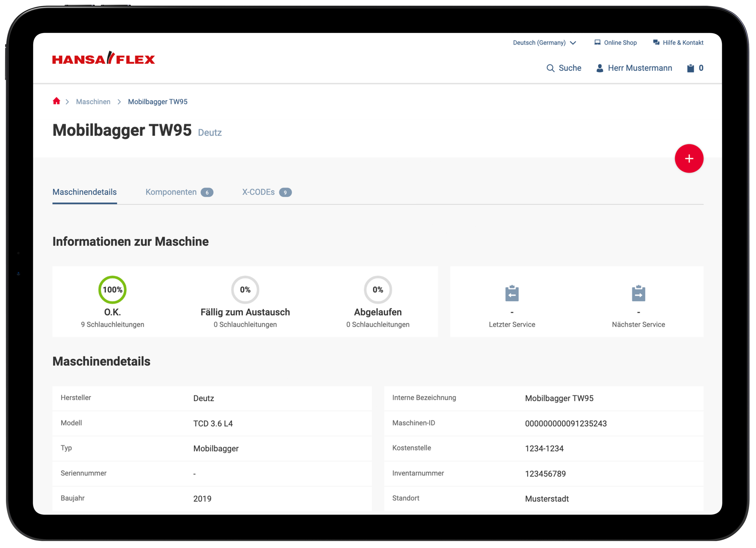Switch to the X-CODEs tab
Image resolution: width=756 pixels, height=548 pixels.
tap(267, 192)
